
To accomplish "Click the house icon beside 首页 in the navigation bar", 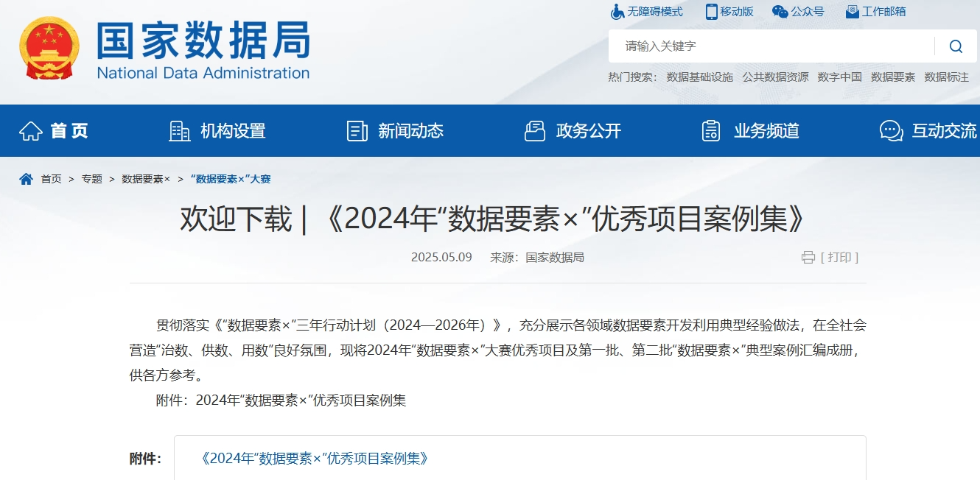I will click(x=31, y=131).
